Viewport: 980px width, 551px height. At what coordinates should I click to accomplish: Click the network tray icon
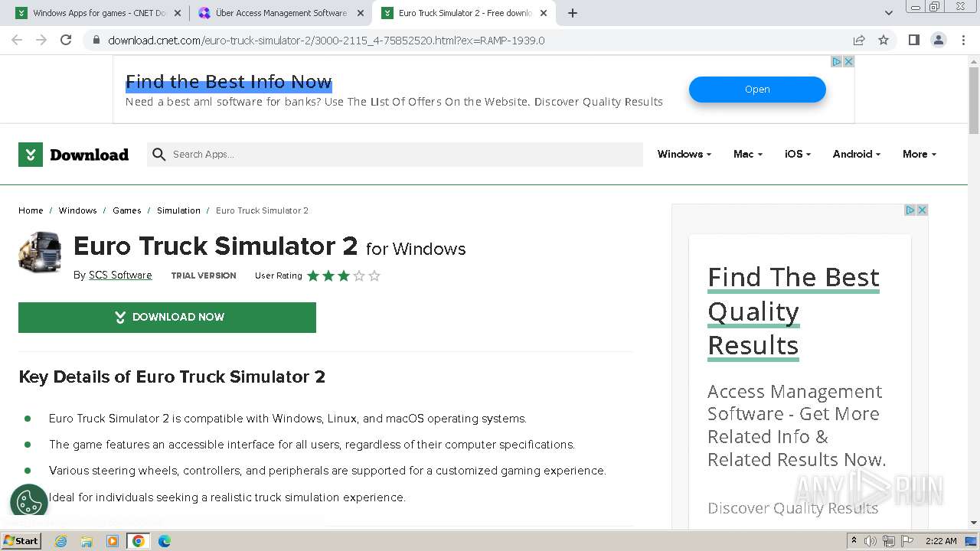tap(889, 541)
